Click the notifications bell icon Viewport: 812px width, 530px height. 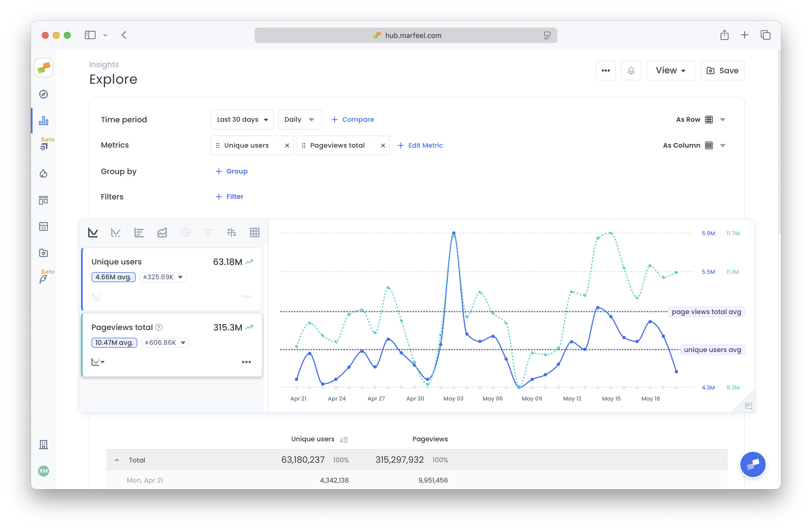(631, 70)
